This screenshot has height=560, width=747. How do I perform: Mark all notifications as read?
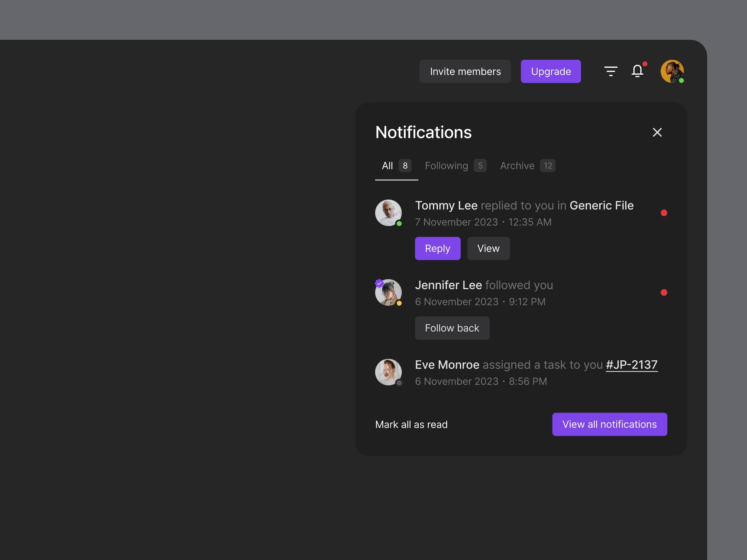pyautogui.click(x=411, y=424)
